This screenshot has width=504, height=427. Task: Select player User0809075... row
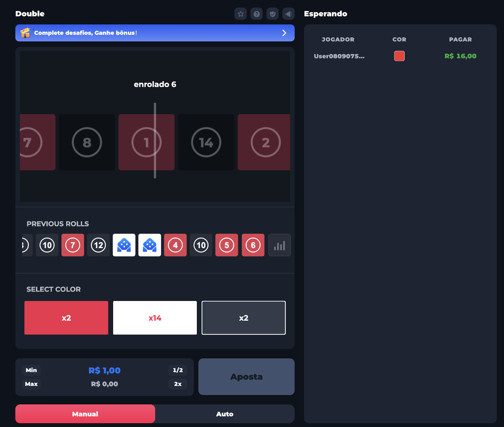[x=400, y=56]
